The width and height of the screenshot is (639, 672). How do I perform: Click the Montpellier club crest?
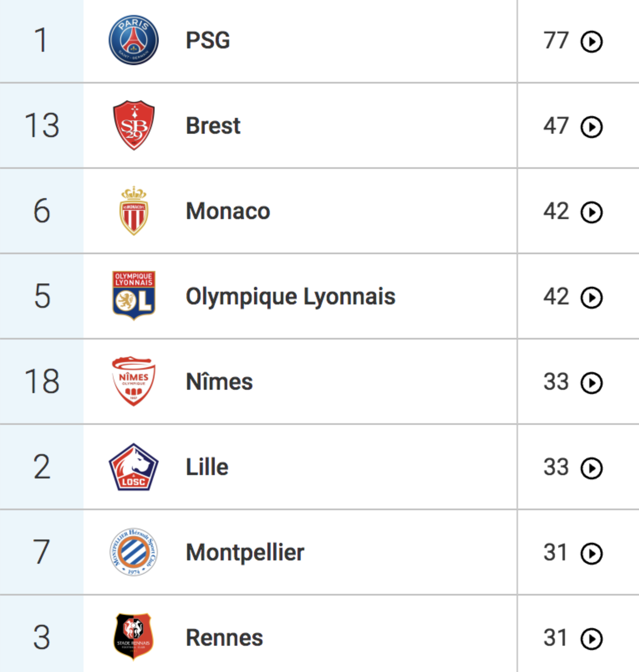pyautogui.click(x=134, y=552)
